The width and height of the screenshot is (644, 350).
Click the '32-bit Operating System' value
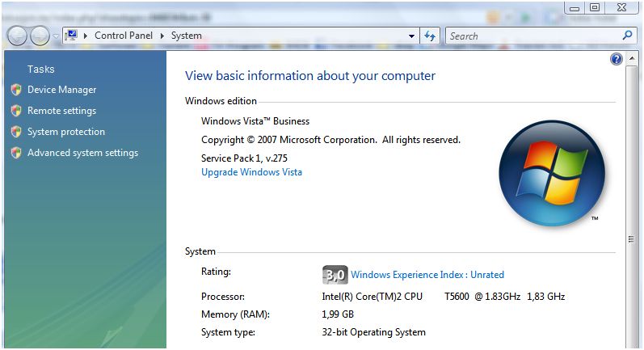[x=373, y=332]
